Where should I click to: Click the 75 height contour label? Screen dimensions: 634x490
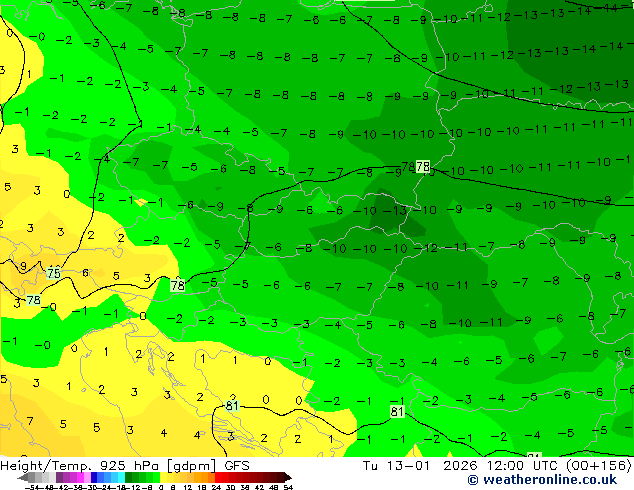53,273
